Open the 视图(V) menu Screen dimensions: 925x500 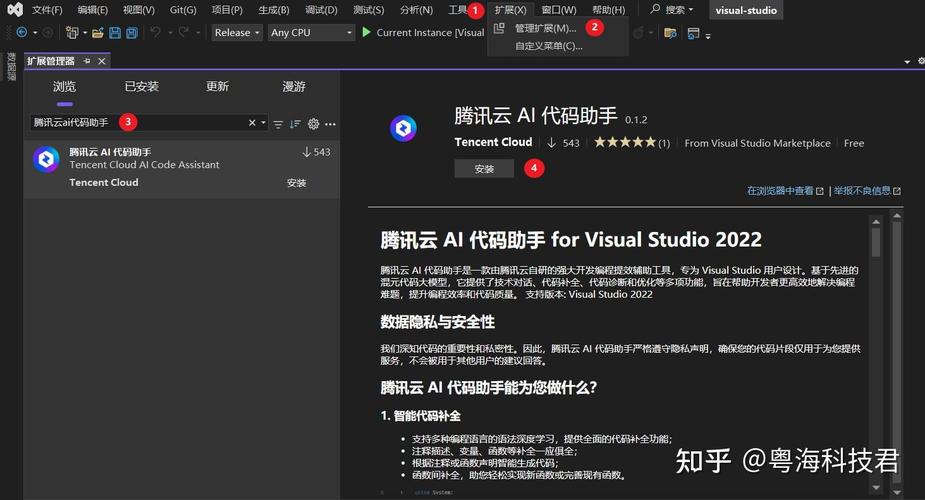tap(139, 10)
